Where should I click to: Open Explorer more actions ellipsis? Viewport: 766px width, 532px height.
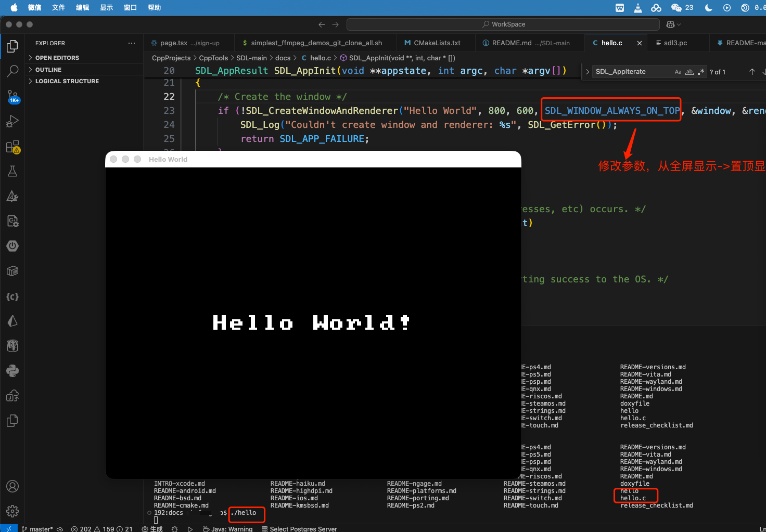tap(132, 43)
